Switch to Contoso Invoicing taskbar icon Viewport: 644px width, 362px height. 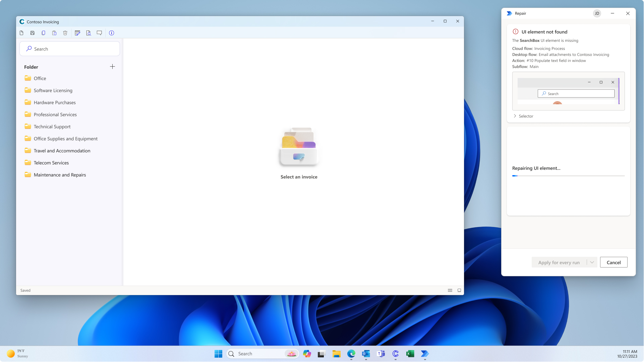tap(396, 354)
